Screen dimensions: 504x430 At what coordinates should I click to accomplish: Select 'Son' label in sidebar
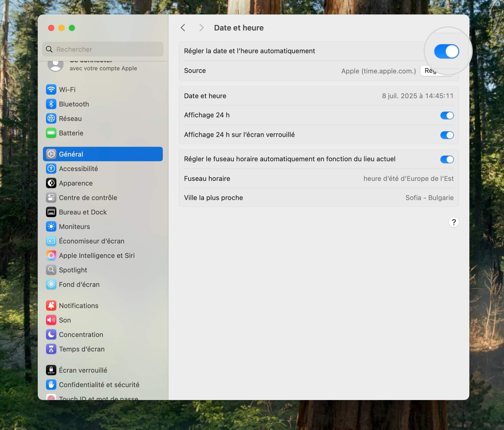[x=65, y=320]
